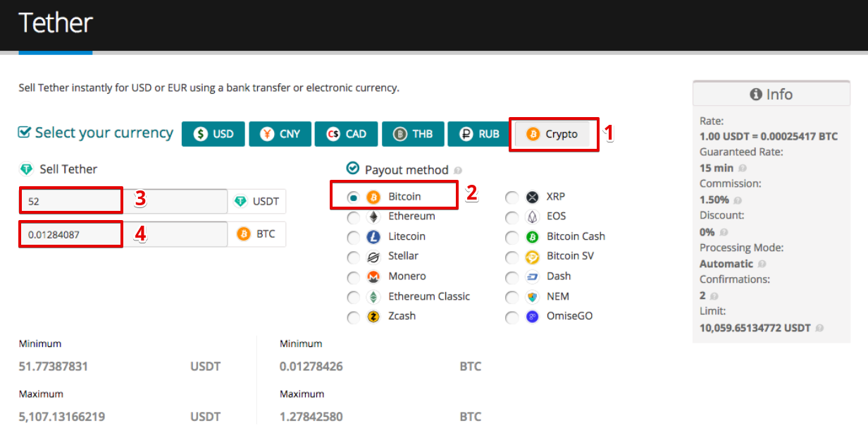Switch currency to THB

tap(413, 134)
